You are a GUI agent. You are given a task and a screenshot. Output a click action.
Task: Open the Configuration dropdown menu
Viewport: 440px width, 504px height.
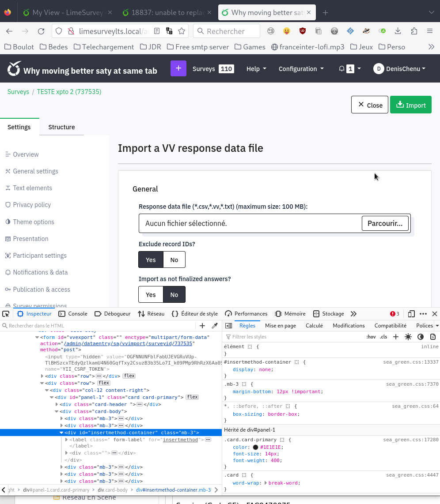pyautogui.click(x=301, y=69)
